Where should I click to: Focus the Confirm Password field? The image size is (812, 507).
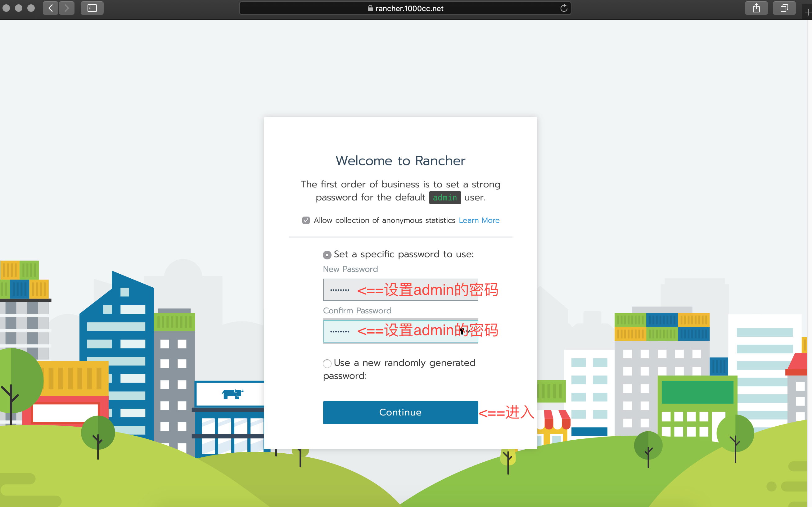pos(400,331)
